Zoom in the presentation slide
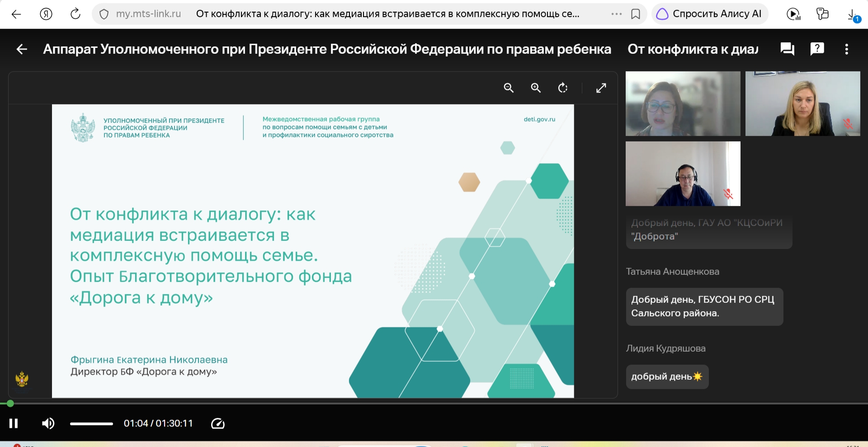The image size is (868, 447). [x=536, y=88]
